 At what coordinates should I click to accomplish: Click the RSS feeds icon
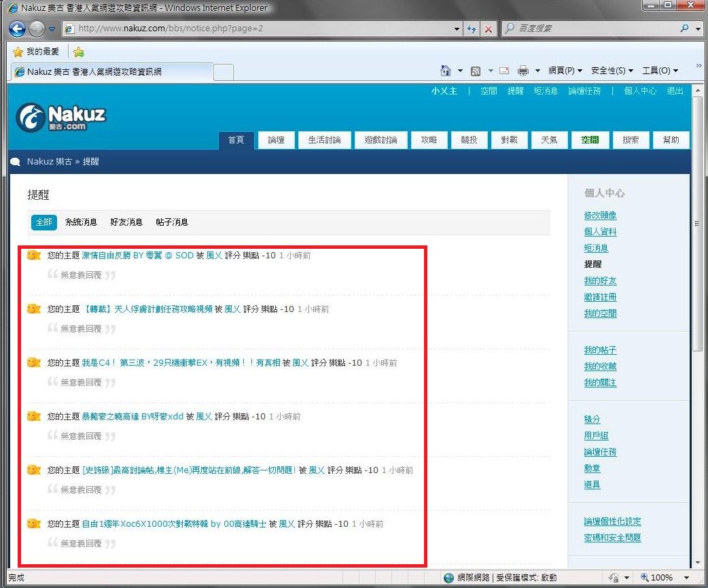(476, 71)
